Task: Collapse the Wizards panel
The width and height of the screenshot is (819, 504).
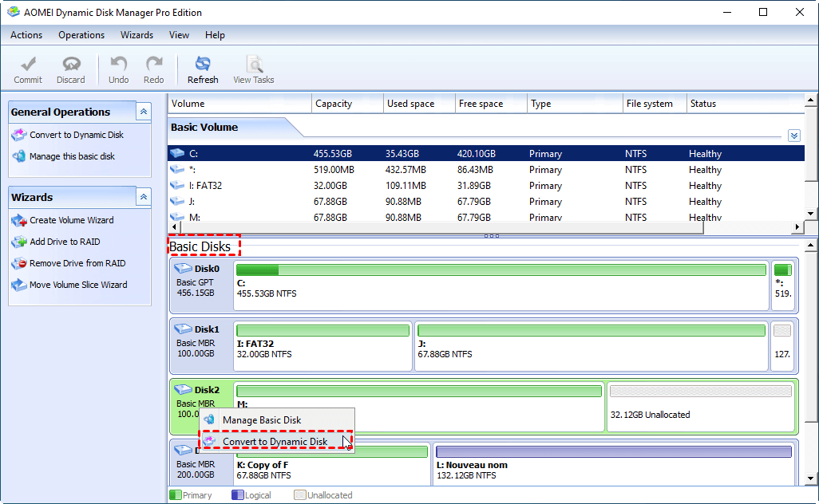Action: pyautogui.click(x=144, y=197)
